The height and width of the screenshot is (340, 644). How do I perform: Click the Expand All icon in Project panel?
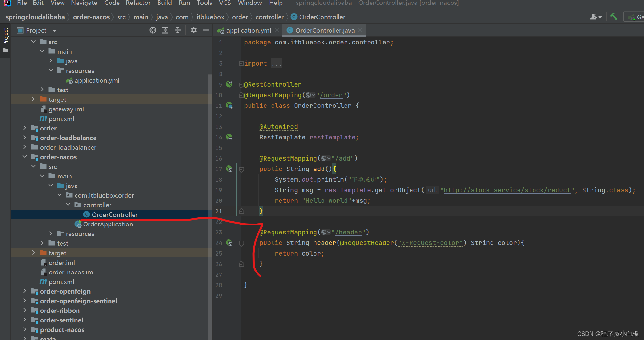[165, 30]
